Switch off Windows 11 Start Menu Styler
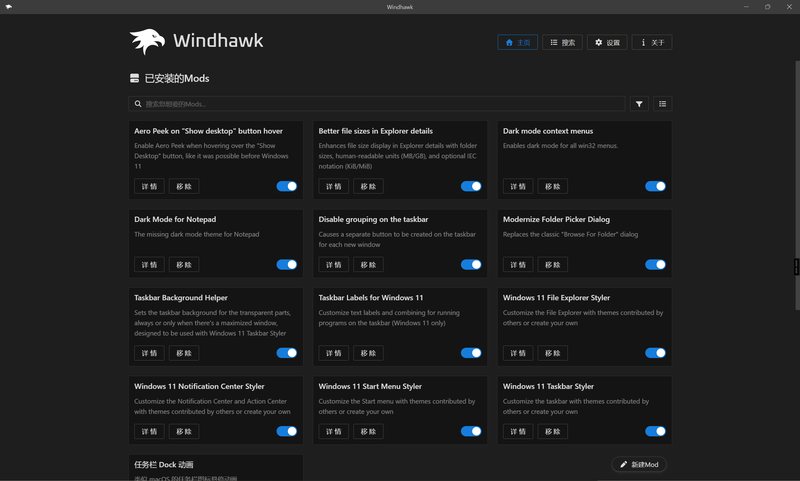The width and height of the screenshot is (800, 481). pos(471,432)
